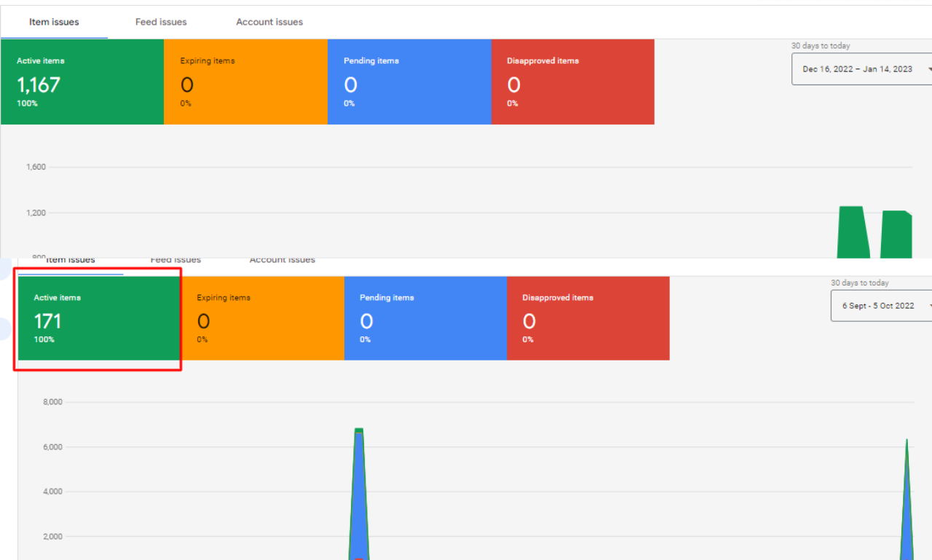The width and height of the screenshot is (932, 560).
Task: Select the Item issues tab in the lower panel
Action: click(x=71, y=259)
